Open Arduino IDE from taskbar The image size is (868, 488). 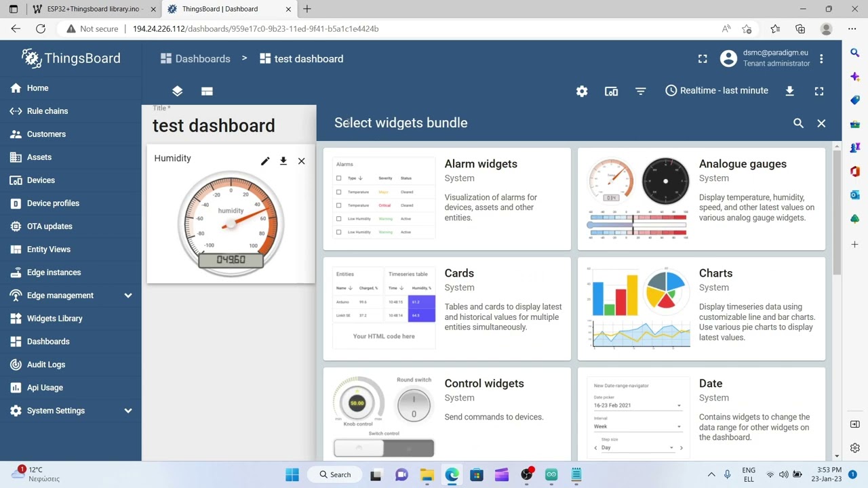tap(551, 474)
